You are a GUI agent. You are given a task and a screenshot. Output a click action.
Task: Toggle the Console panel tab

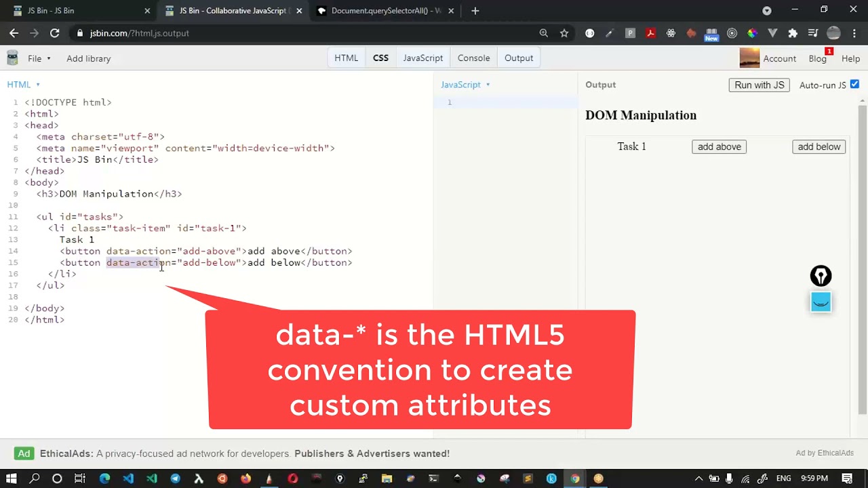click(x=473, y=58)
